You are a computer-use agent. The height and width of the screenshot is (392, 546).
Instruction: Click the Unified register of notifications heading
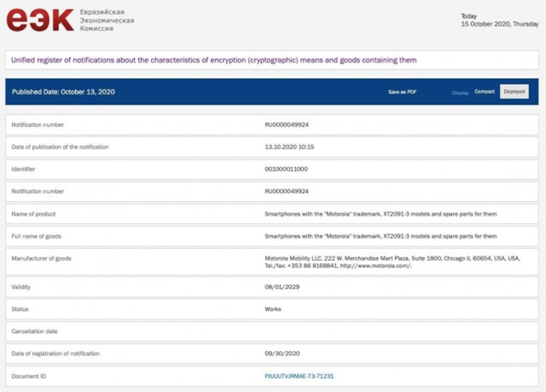(214, 60)
